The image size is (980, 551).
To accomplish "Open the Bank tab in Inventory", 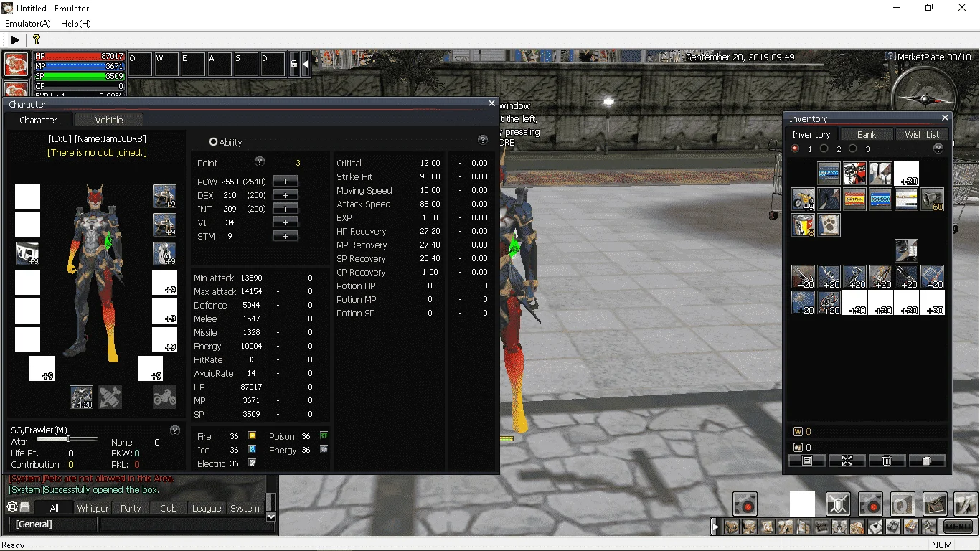I will pyautogui.click(x=867, y=134).
